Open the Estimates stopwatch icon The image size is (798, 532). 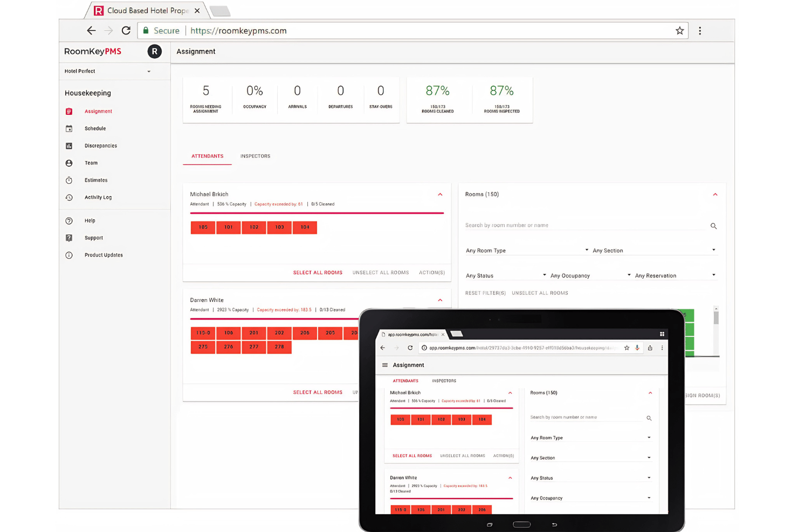69,181
